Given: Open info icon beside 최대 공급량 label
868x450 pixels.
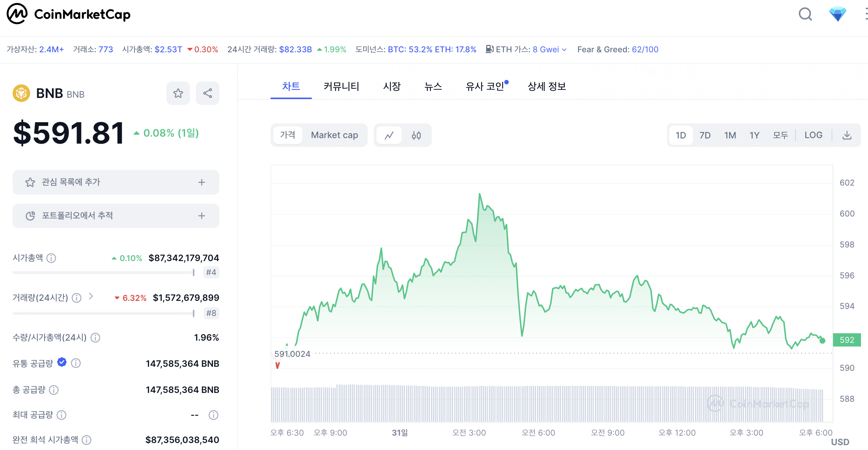Looking at the screenshot, I should [61, 415].
